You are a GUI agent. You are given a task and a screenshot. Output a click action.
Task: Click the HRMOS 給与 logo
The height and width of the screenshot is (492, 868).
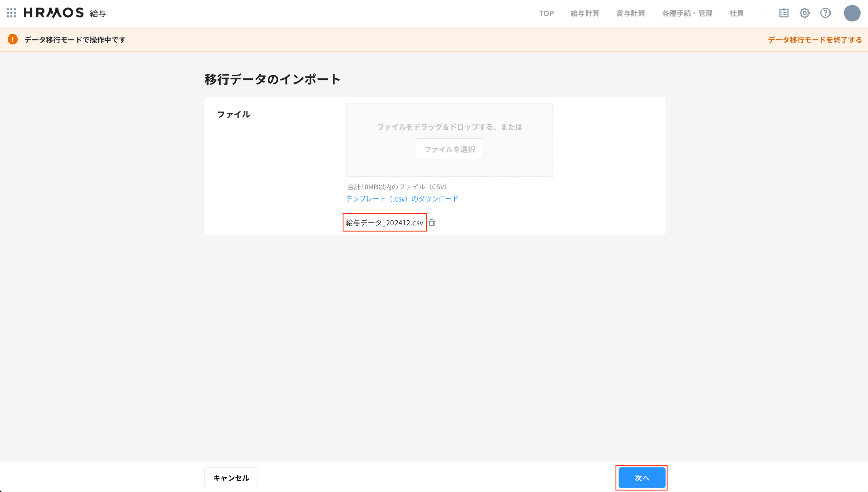[64, 13]
